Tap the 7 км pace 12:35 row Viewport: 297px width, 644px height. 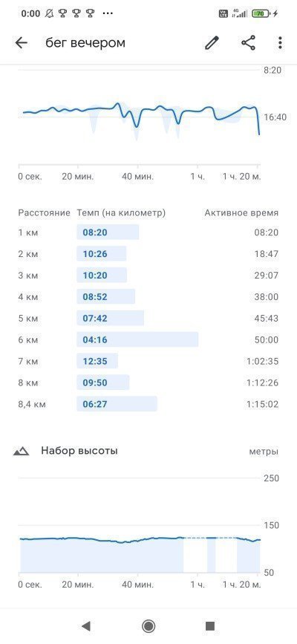click(148, 362)
